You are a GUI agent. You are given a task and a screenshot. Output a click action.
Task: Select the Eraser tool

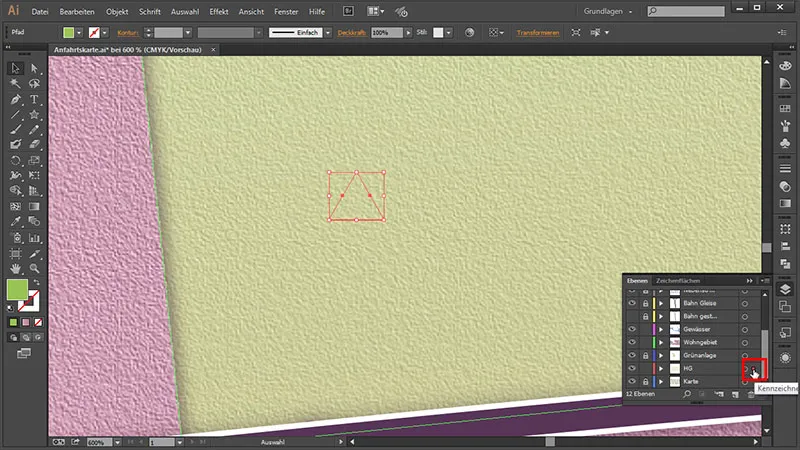coord(34,144)
